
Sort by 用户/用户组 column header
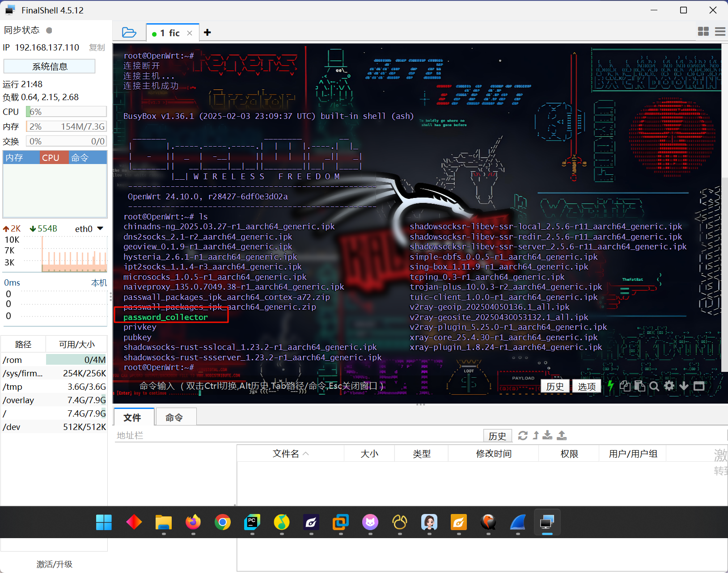pyautogui.click(x=633, y=454)
